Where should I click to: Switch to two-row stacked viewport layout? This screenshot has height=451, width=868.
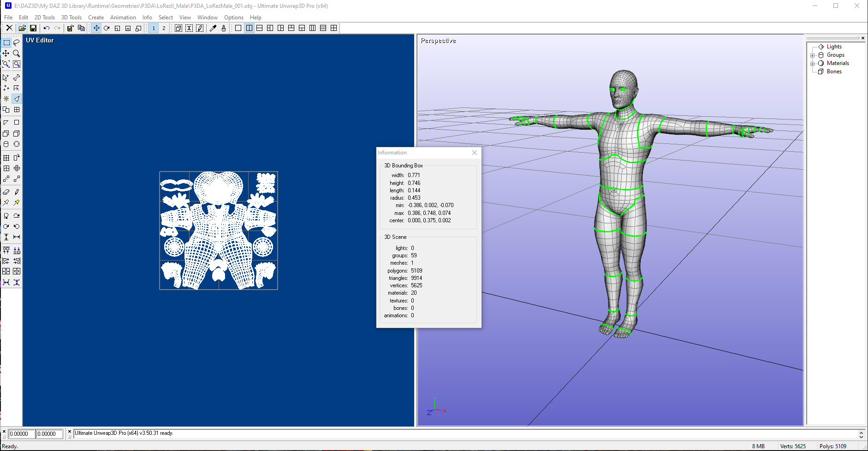(260, 28)
